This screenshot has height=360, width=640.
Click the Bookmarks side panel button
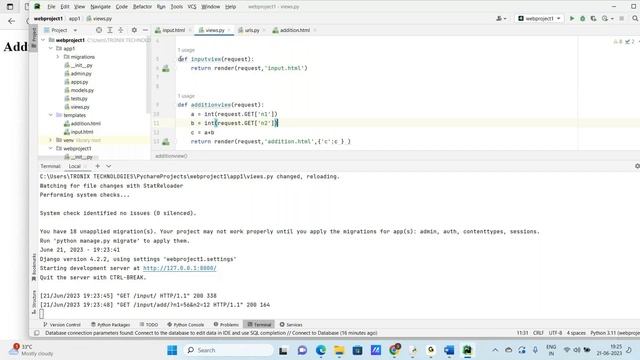pos(34,267)
